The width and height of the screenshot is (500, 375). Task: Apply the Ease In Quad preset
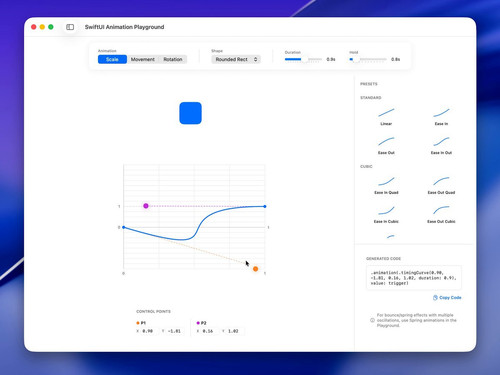tap(386, 185)
